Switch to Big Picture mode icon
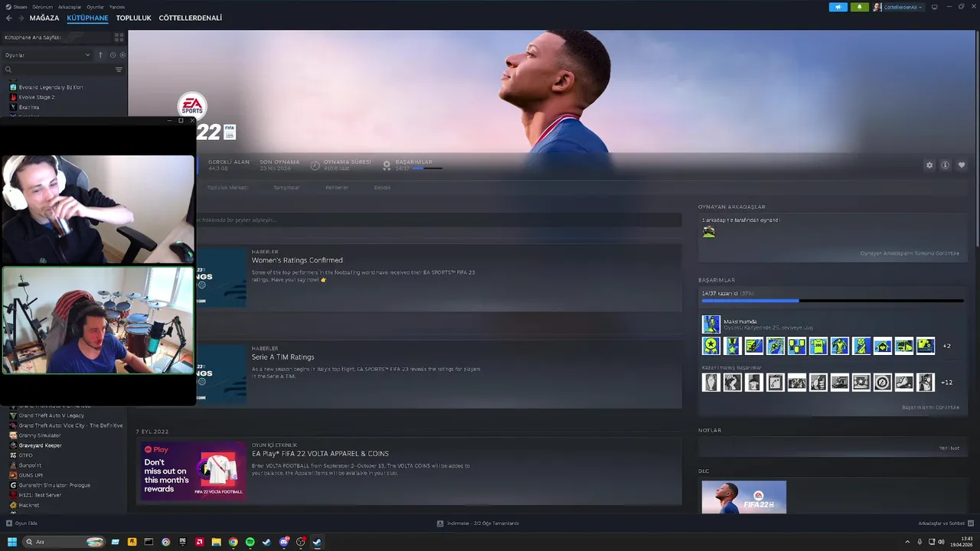Viewport: 980px width, 551px height. pyautogui.click(x=934, y=7)
